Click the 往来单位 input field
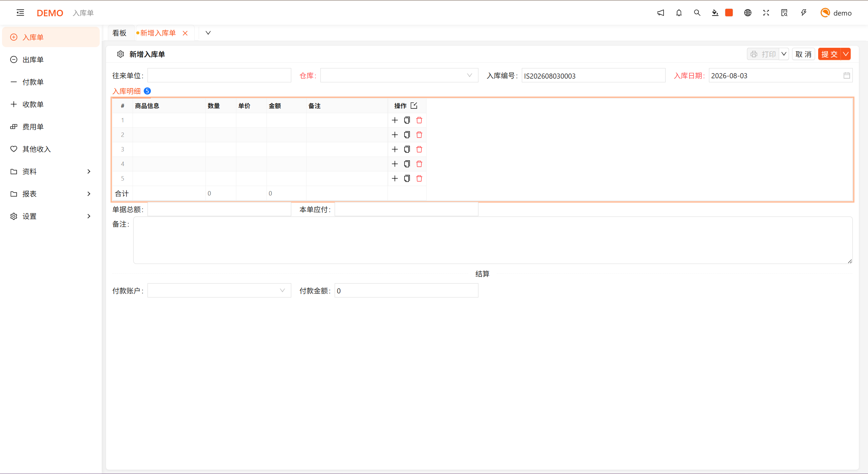The height and width of the screenshot is (474, 868). (x=219, y=76)
